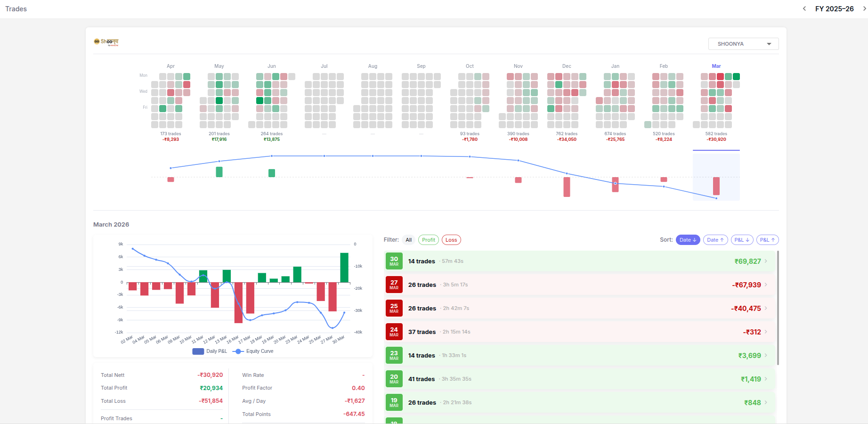Click the 27 MAR red date badge
This screenshot has height=424, width=868.
[x=394, y=285]
